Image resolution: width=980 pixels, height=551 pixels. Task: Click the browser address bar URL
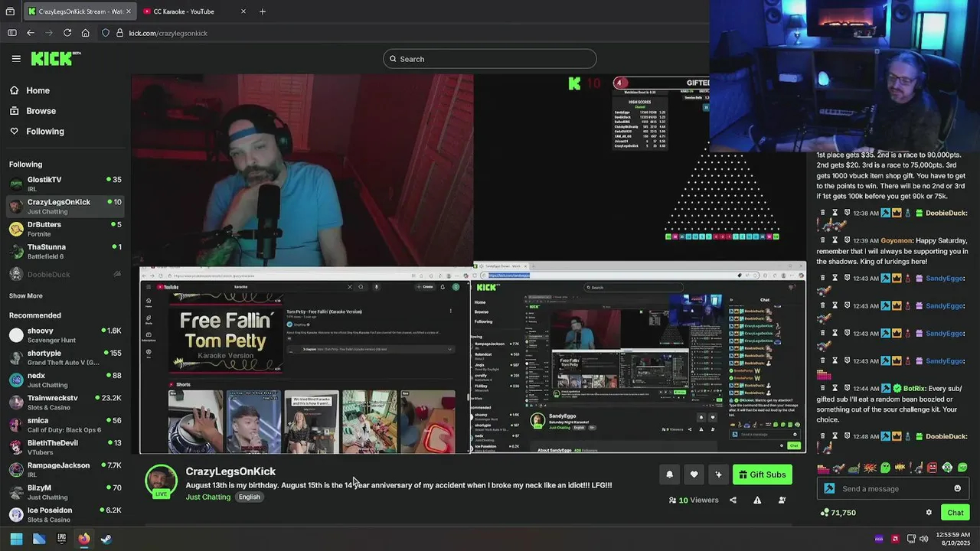[168, 33]
